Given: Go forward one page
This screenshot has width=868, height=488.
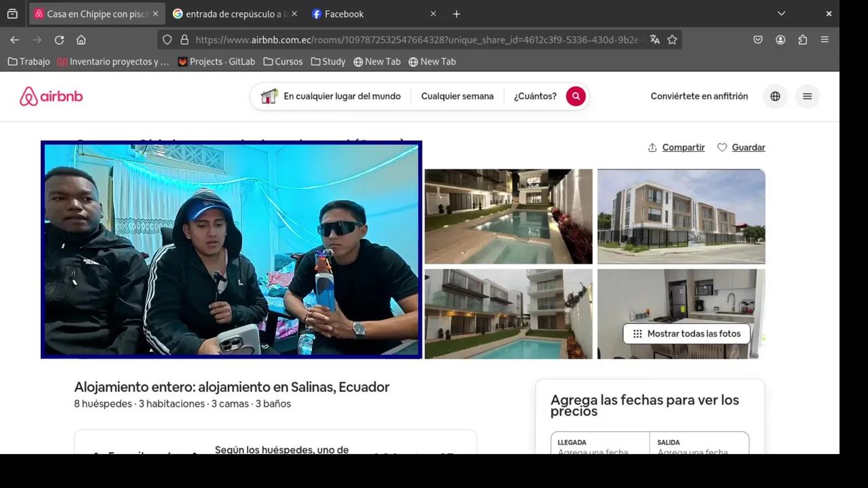Looking at the screenshot, I should click(37, 40).
